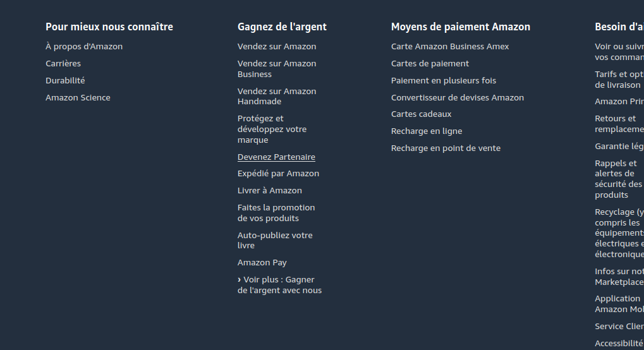Screen dimensions: 644x350
Task: Click Convertisseur de devises Amazon
Action: [x=458, y=98]
